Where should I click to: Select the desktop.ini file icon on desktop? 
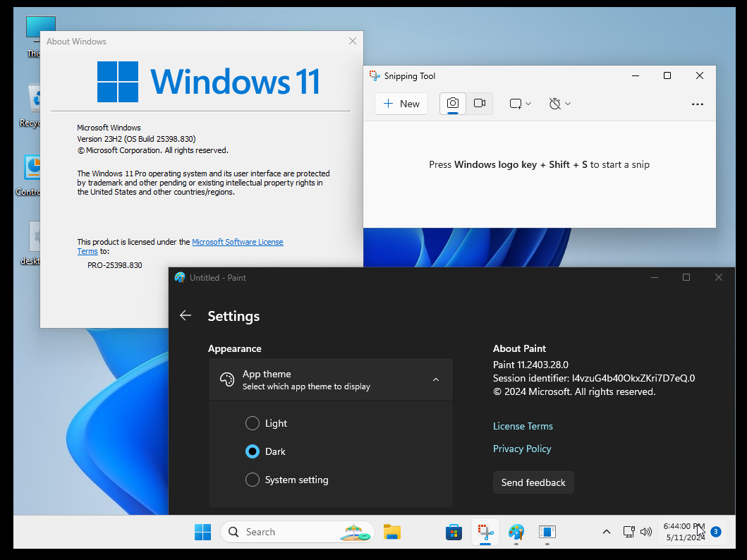(32, 243)
